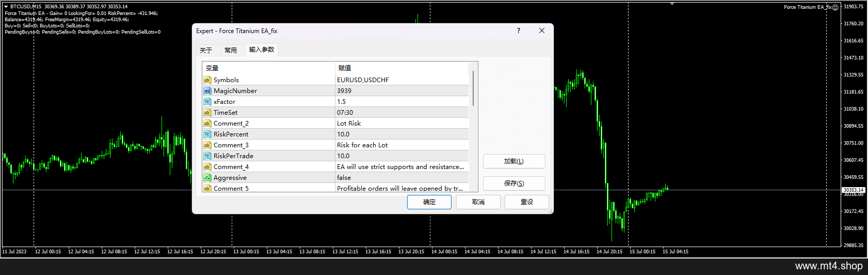Select the TimeSet variable name
This screenshot has width=868, height=275.
tap(226, 113)
